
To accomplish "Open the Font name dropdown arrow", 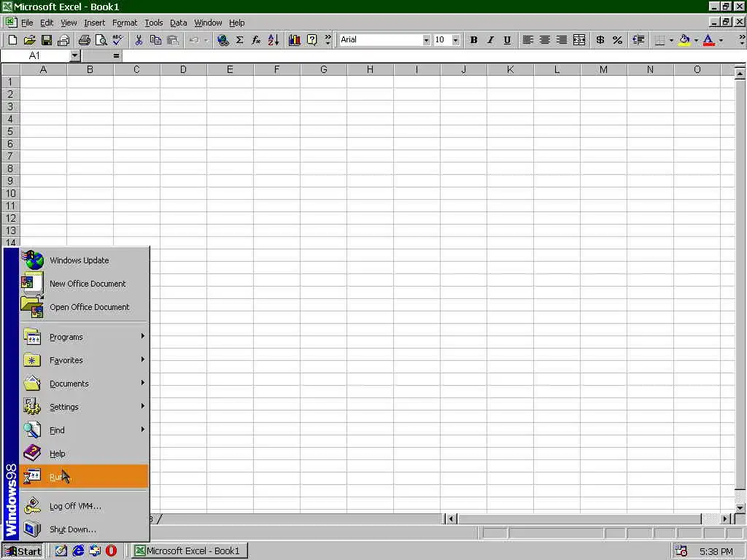I will tap(426, 40).
